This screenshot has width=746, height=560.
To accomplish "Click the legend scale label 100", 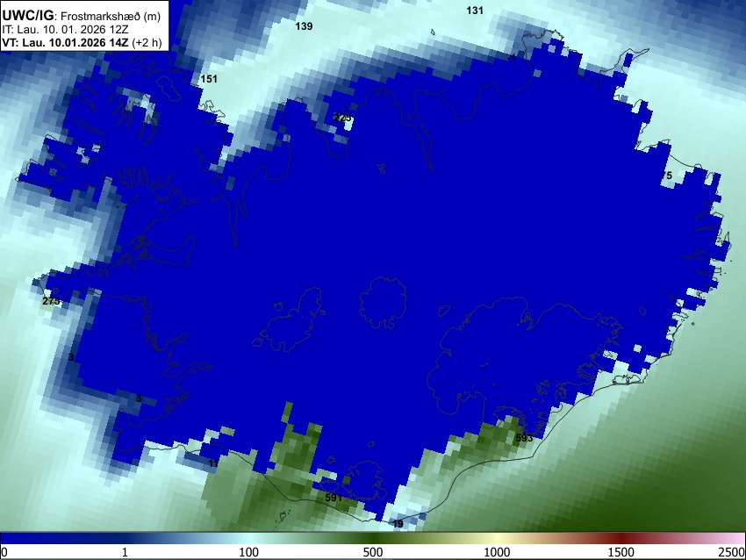I will click(249, 552).
